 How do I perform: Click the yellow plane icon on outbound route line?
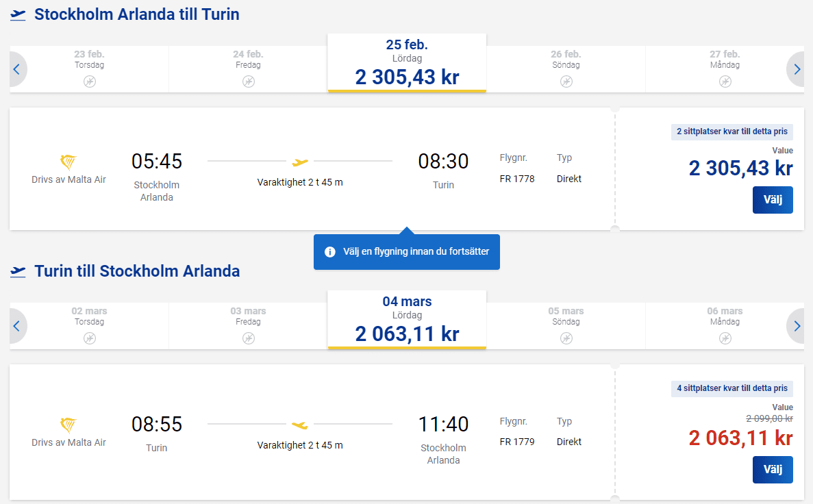tap(300, 162)
